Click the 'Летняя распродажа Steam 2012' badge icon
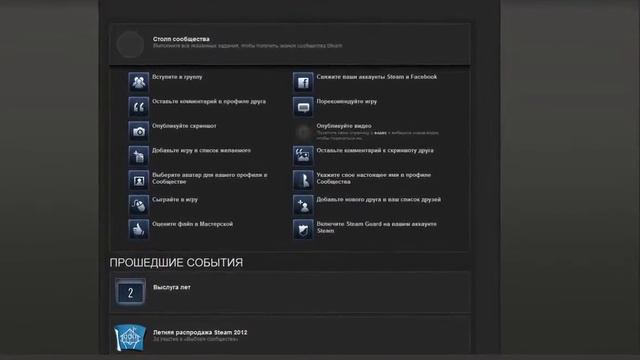 pos(130,337)
